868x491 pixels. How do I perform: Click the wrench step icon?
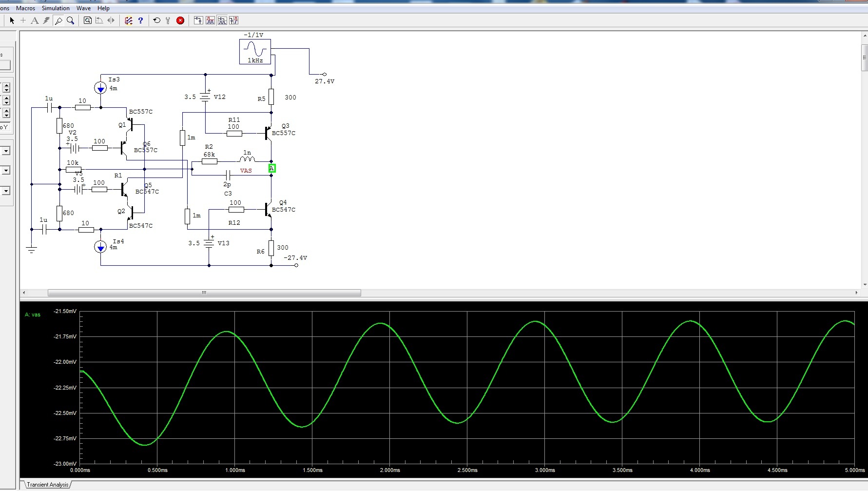coord(168,20)
